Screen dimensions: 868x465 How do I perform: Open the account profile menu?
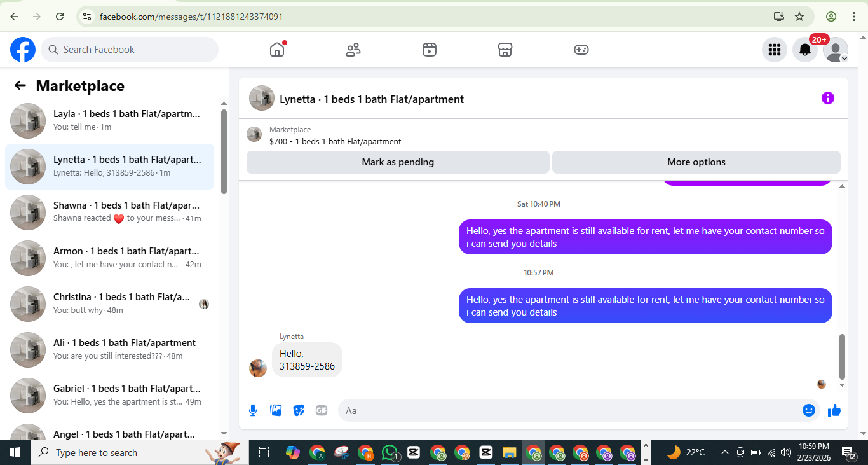click(x=836, y=50)
